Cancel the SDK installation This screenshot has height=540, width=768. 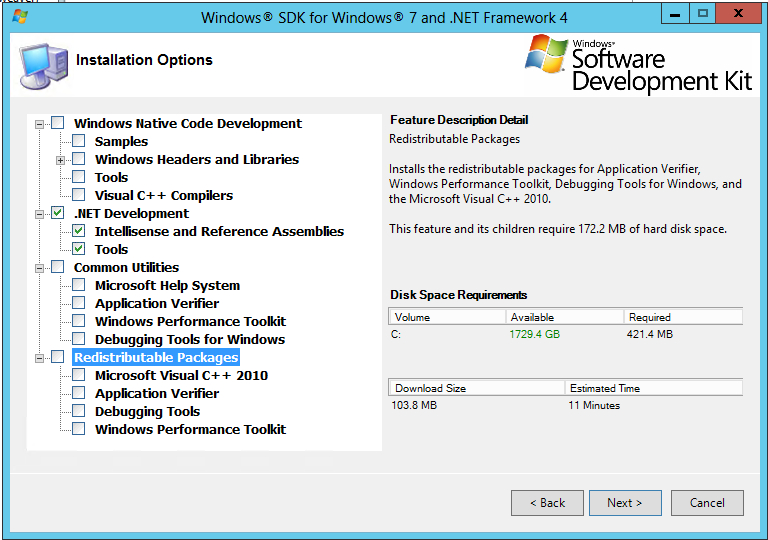[x=707, y=503]
